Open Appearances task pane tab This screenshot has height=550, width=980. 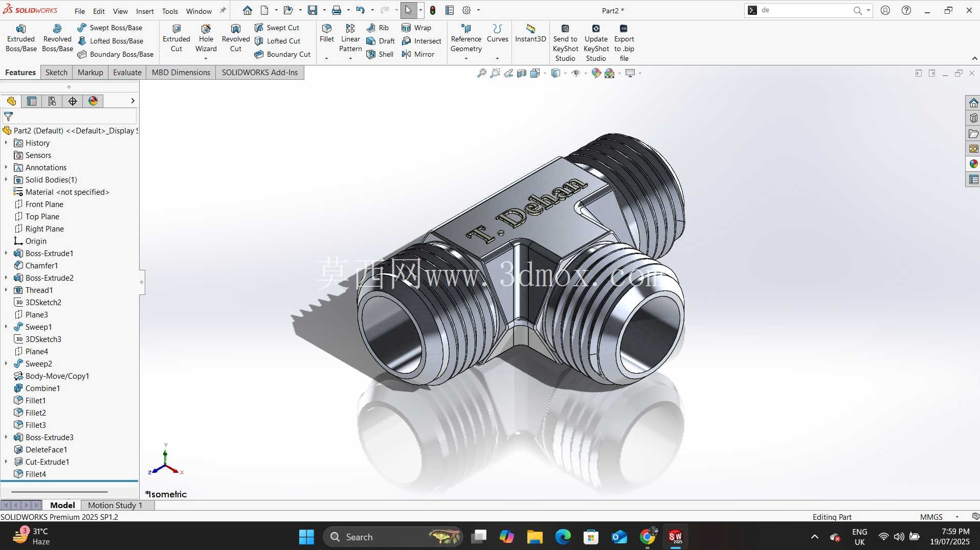[x=973, y=164]
